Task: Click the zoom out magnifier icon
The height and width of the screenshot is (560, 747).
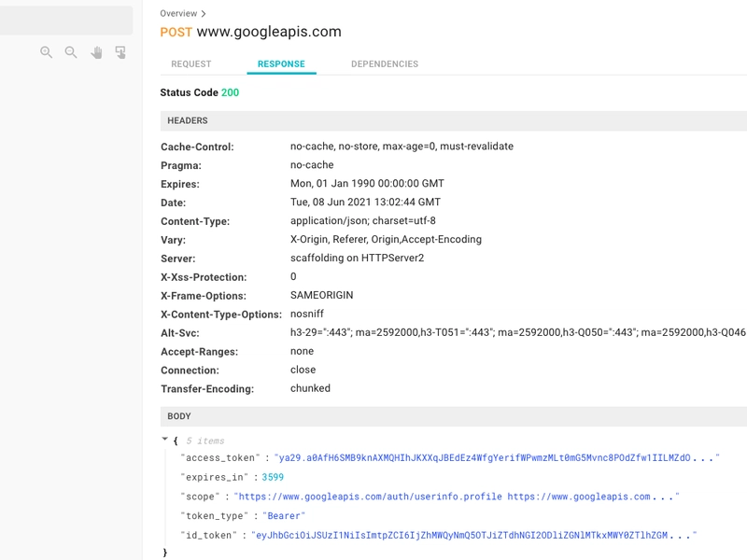Action: coord(71,52)
